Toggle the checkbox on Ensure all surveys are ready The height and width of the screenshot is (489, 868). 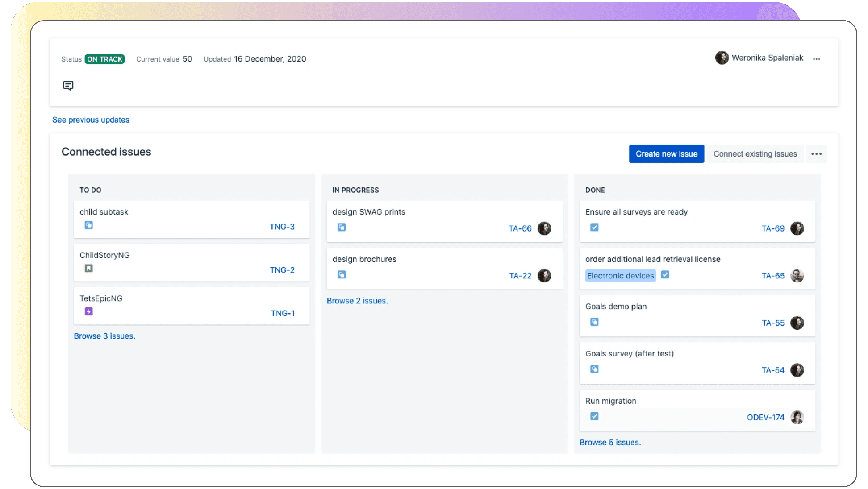(594, 227)
